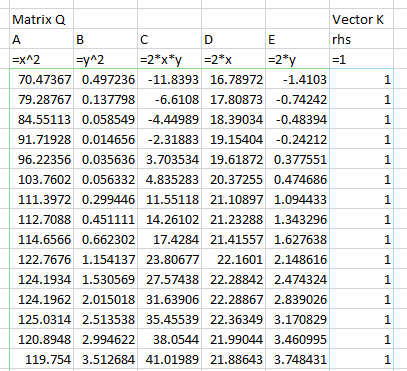The width and height of the screenshot is (407, 371).
Task: Select the 'rhs' label cell
Action: tap(361, 39)
